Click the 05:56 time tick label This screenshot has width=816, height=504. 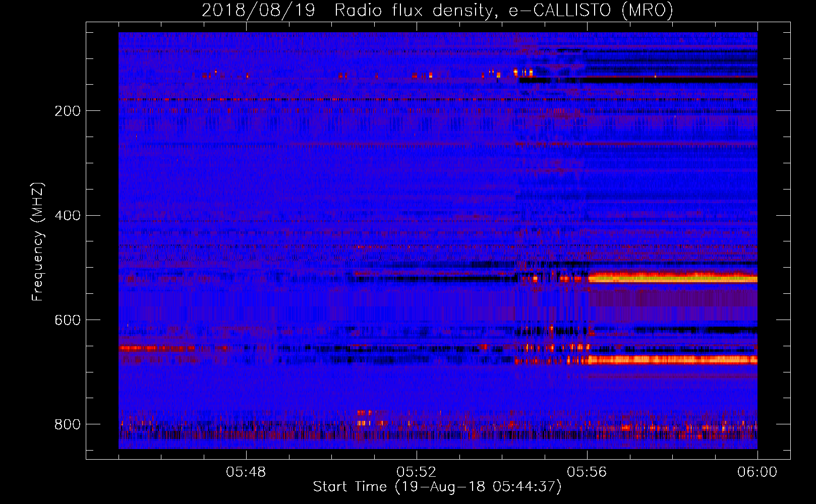click(x=587, y=472)
